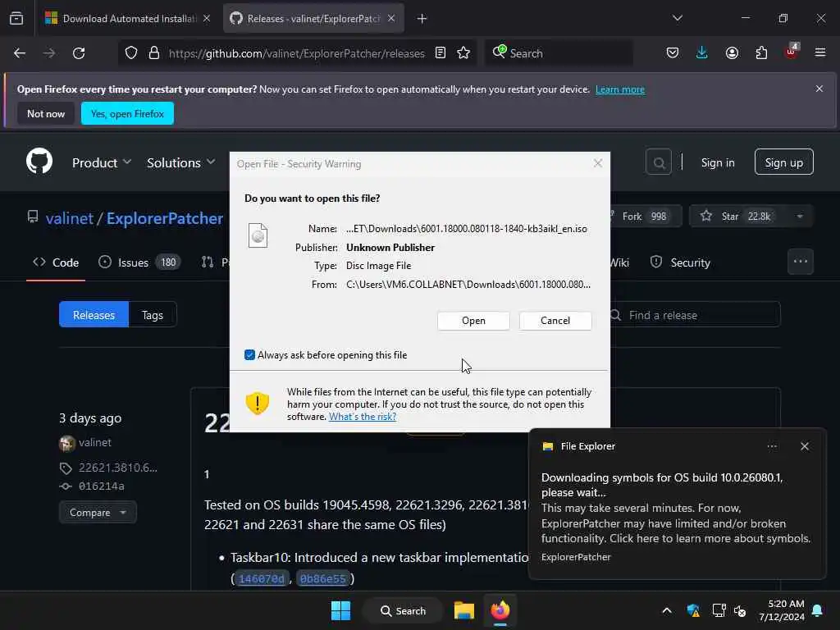840x630 pixels.
Task: Expand the Solutions menu
Action: (180, 162)
